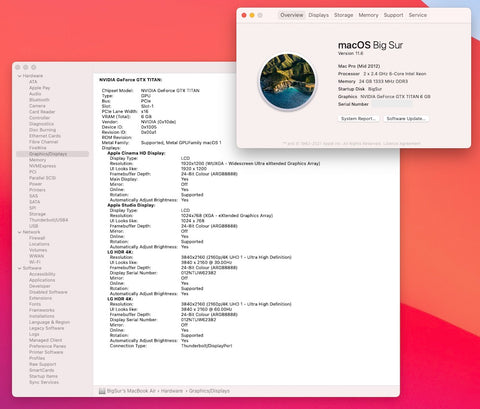Select WWAN under Network
Viewport: 480px width, 409px height.
click(x=36, y=256)
